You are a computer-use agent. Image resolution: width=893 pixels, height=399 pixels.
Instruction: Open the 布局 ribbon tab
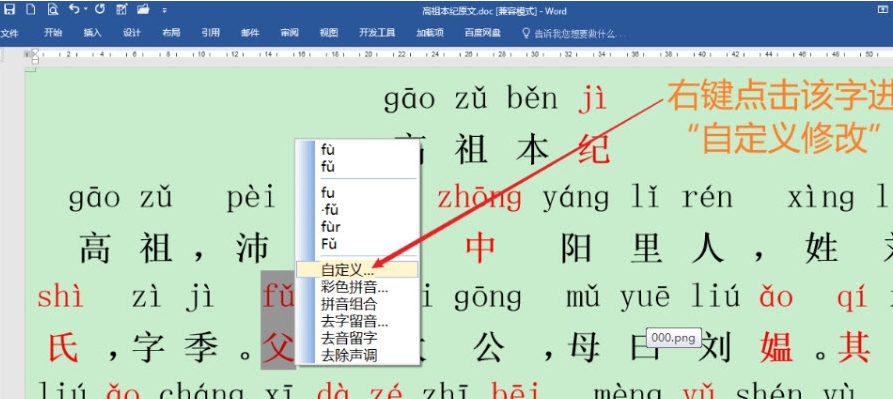[x=171, y=33]
